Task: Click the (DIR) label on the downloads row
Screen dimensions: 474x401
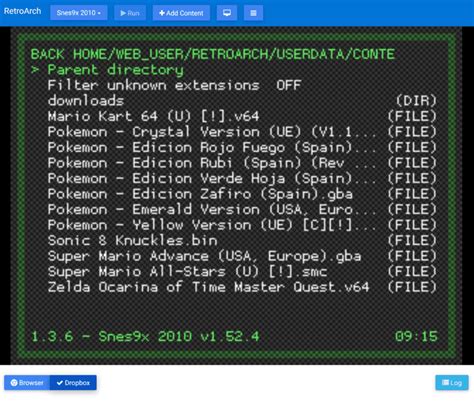Action: 416,101
